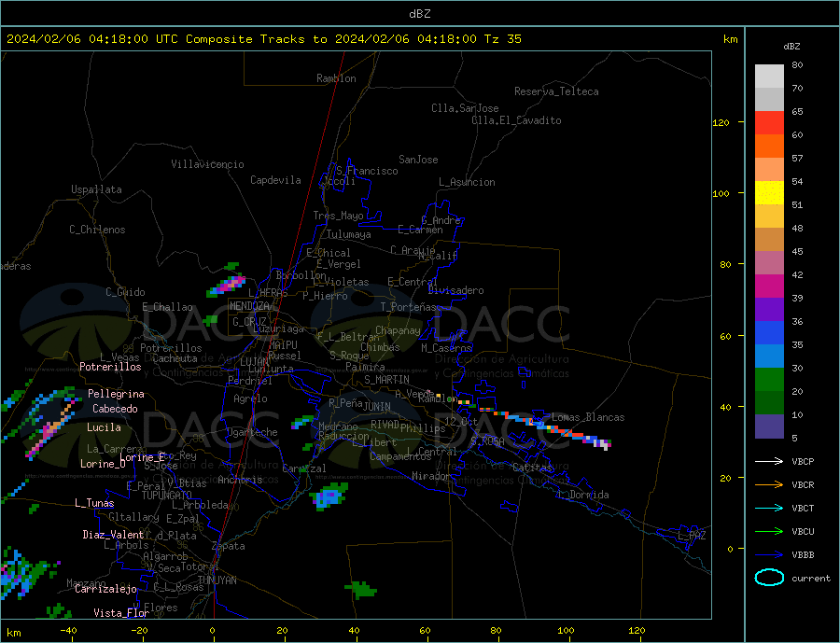The width and height of the screenshot is (840, 643).
Task: Click the 'Uspallata' place label
Action: pyautogui.click(x=96, y=189)
